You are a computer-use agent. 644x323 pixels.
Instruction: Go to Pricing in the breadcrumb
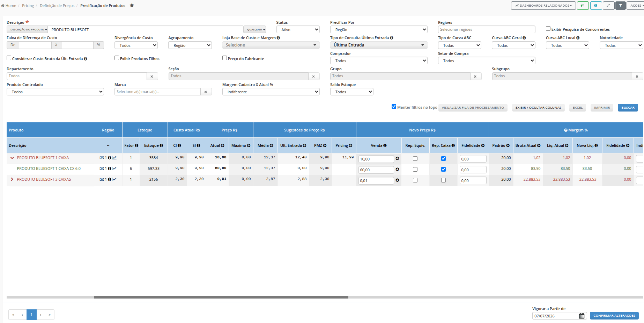click(28, 6)
